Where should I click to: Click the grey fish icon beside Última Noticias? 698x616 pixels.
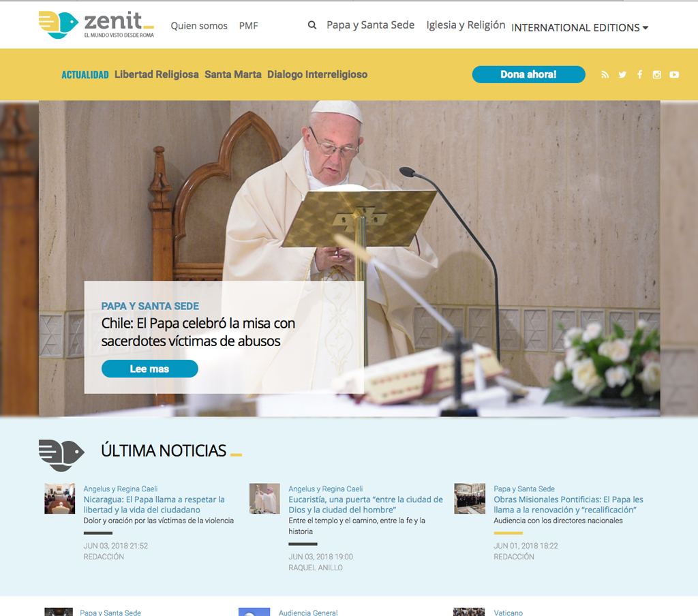point(61,455)
